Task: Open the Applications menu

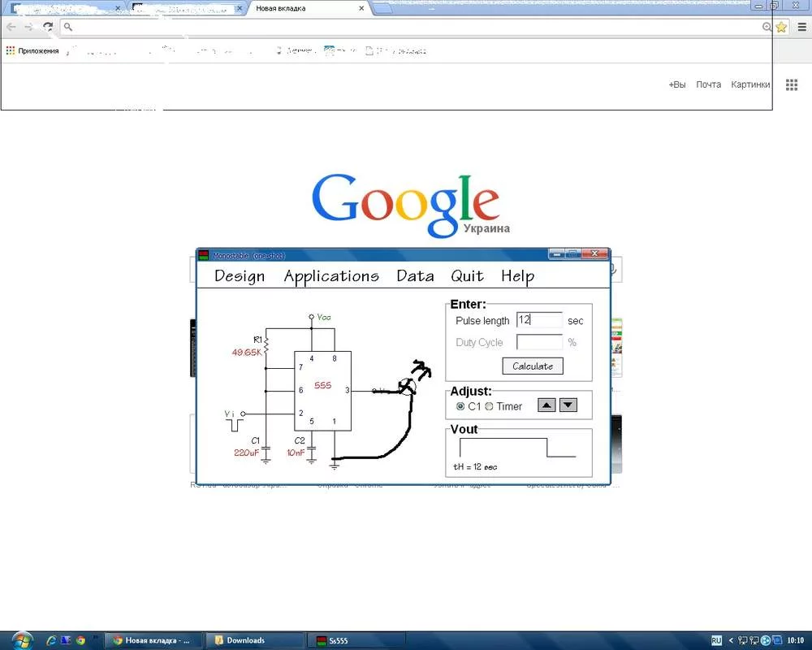Action: click(x=331, y=276)
